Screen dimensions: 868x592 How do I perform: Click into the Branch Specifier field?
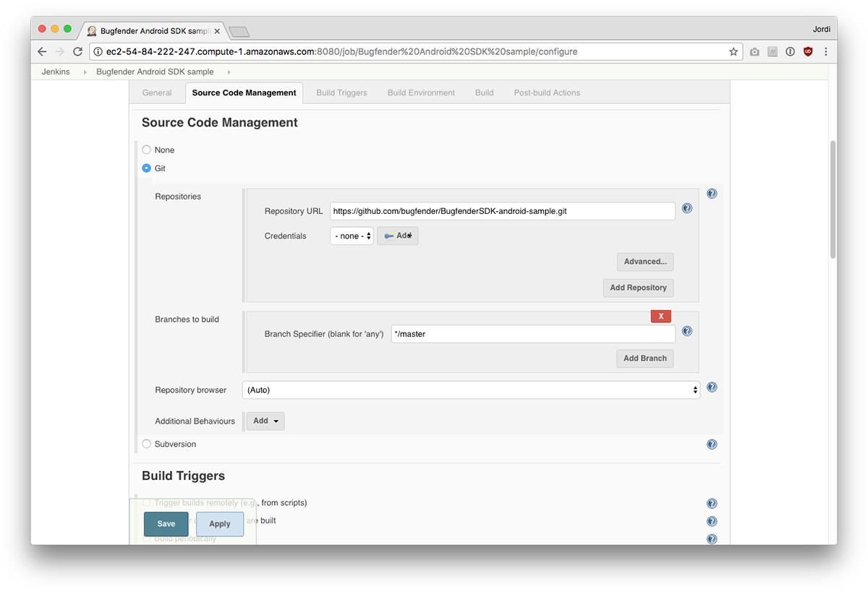[x=533, y=334]
